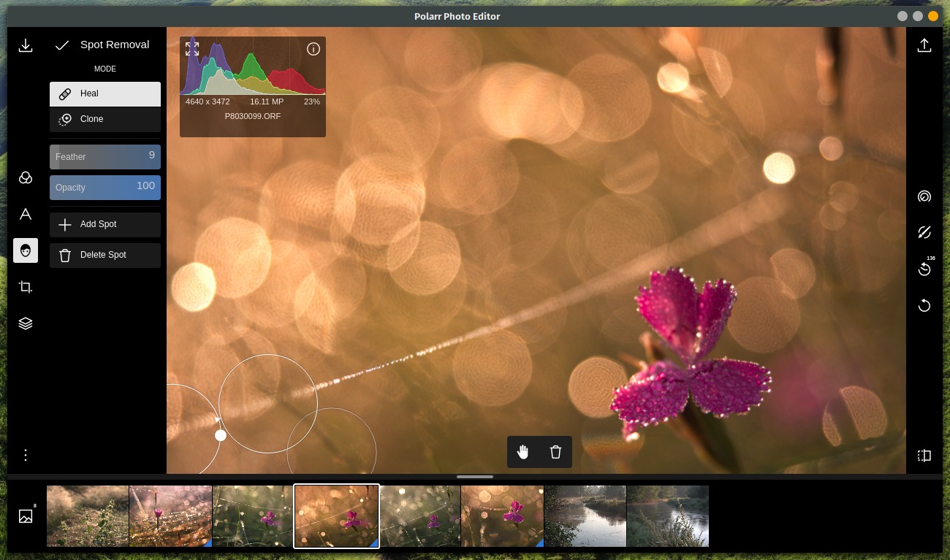Screen dimensions: 950x560
Task: Toggle the show original icon
Action: pos(924,232)
